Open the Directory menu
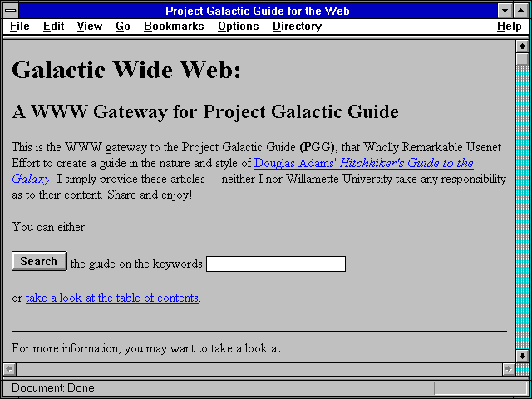Viewport: 532px width, 399px height. [297, 27]
